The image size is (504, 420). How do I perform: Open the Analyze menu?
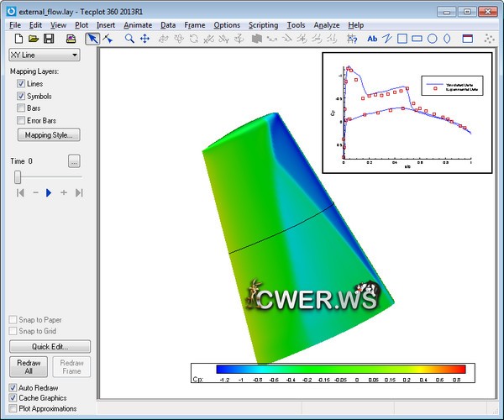327,25
